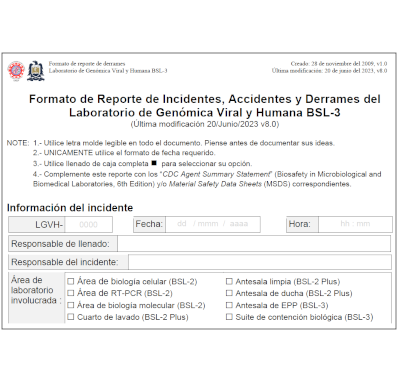The image size is (400, 378).
Task: Click the 'Fecha:' label
Action: pyautogui.click(x=149, y=224)
